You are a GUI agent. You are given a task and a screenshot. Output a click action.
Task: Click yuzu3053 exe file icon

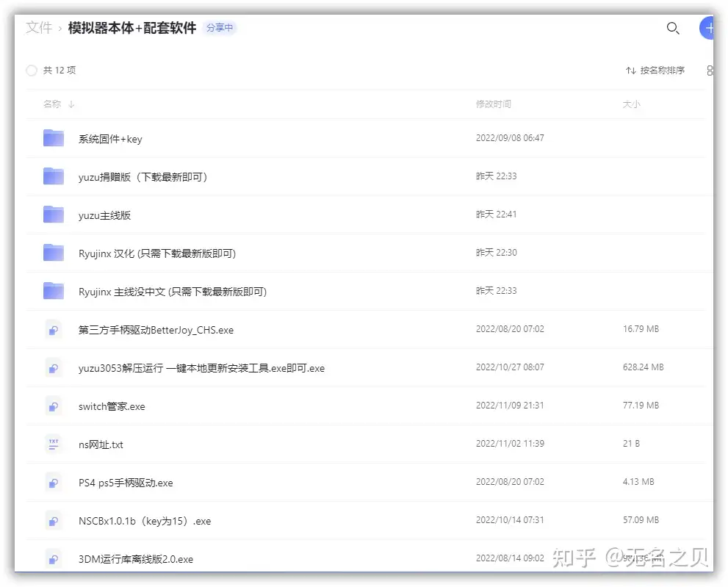click(54, 367)
